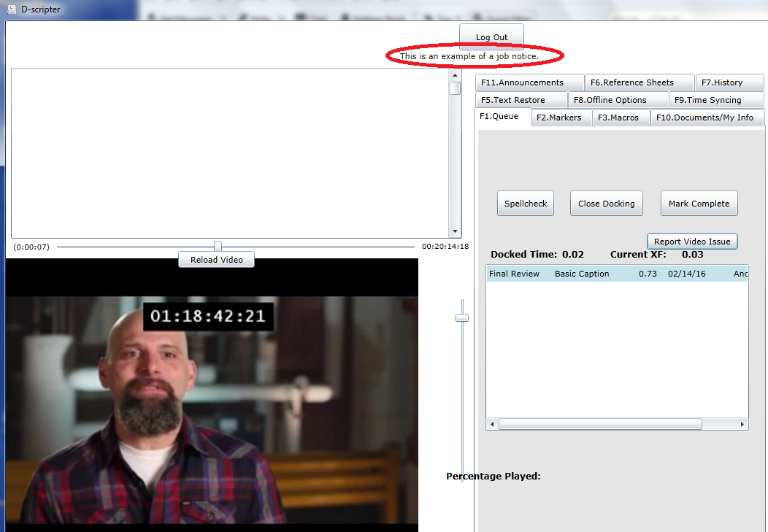Click the video position slider thumb
Image resolution: width=768 pixels, height=532 pixels.
click(x=218, y=247)
